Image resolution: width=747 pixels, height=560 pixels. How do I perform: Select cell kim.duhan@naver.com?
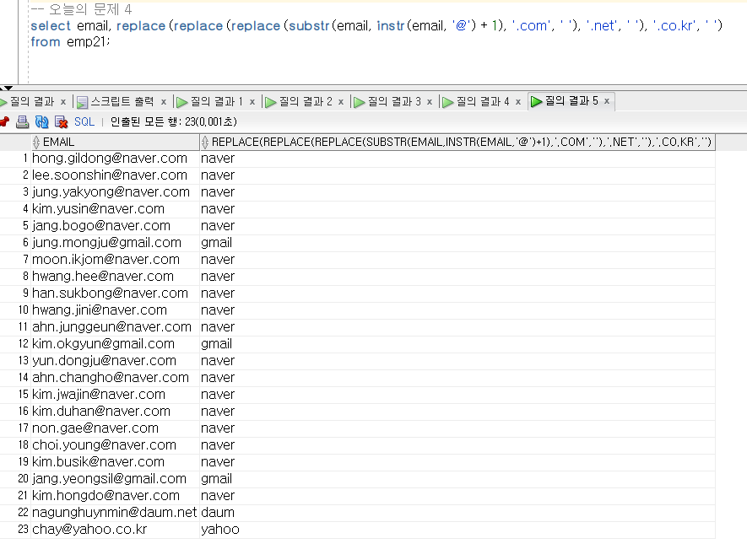click(x=116, y=412)
